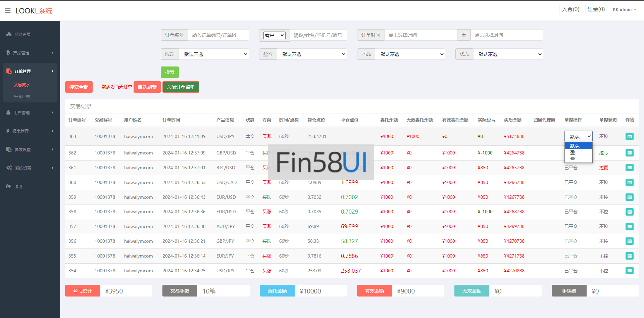Open the 涨跌 filter dropdown
The width and height of the screenshot is (644, 318).
click(x=214, y=54)
